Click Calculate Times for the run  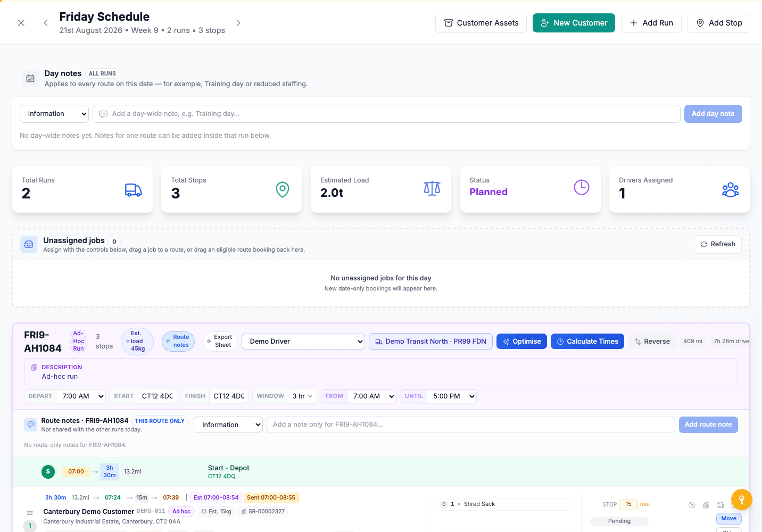587,342
